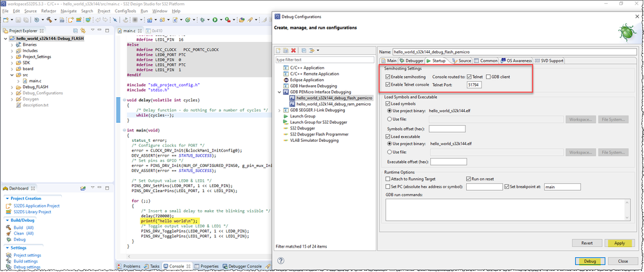Minimize the Project Explorer panel
This screenshot has height=272, width=644.
click(99, 30)
